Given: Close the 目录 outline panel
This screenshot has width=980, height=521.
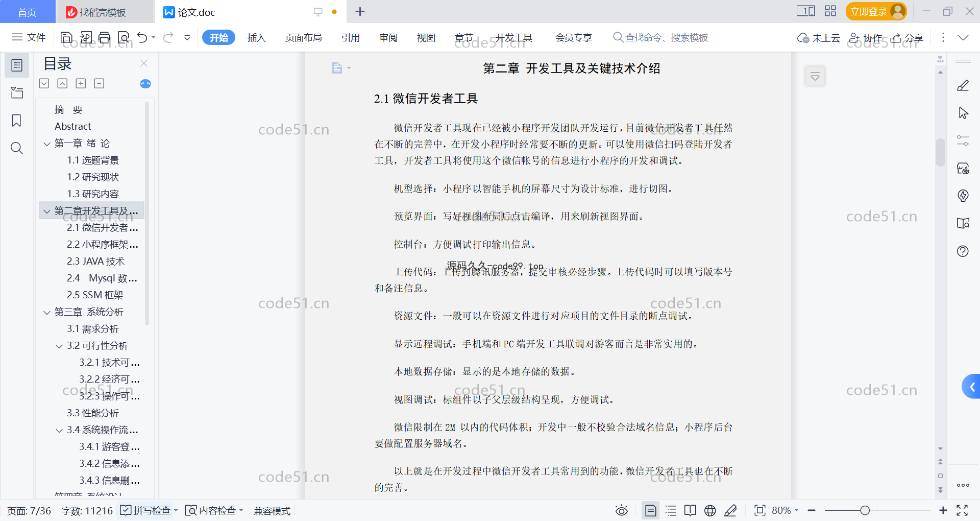Looking at the screenshot, I should tap(143, 63).
